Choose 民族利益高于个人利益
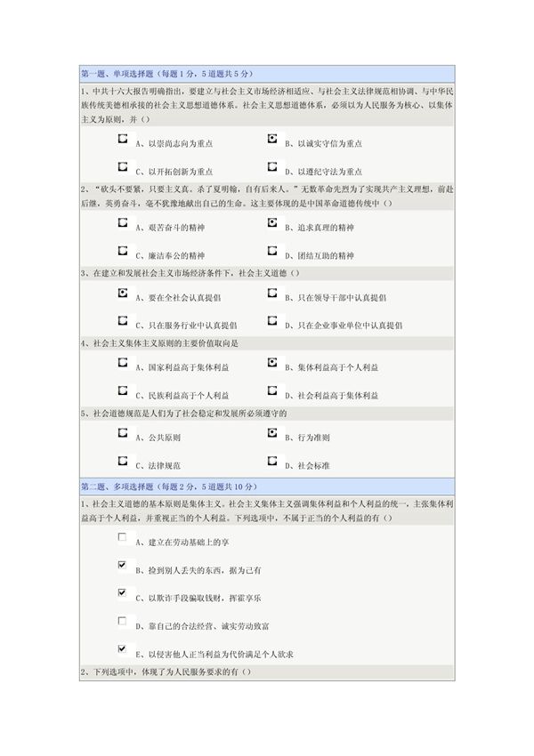 122,389
